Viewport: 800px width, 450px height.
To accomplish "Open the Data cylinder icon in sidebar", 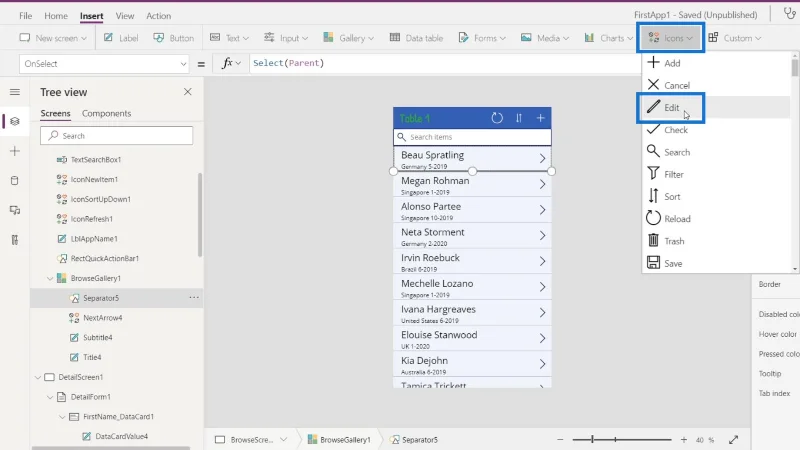I will (15, 181).
